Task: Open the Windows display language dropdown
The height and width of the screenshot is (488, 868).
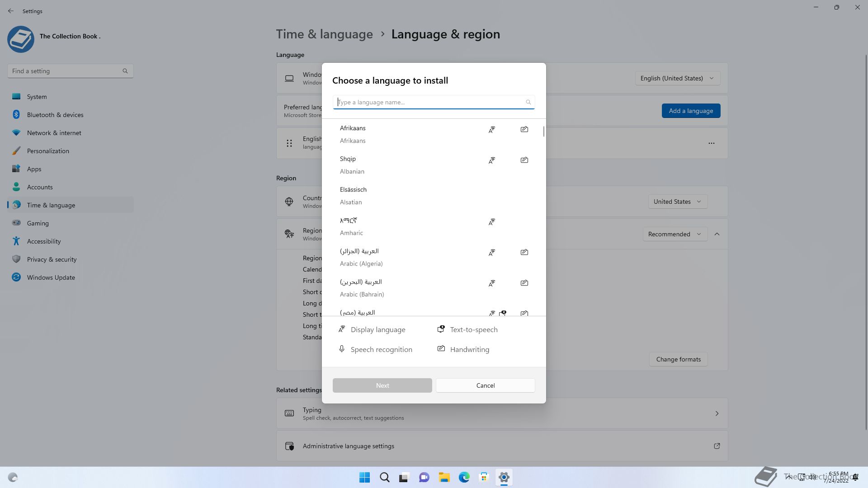Action: (677, 78)
